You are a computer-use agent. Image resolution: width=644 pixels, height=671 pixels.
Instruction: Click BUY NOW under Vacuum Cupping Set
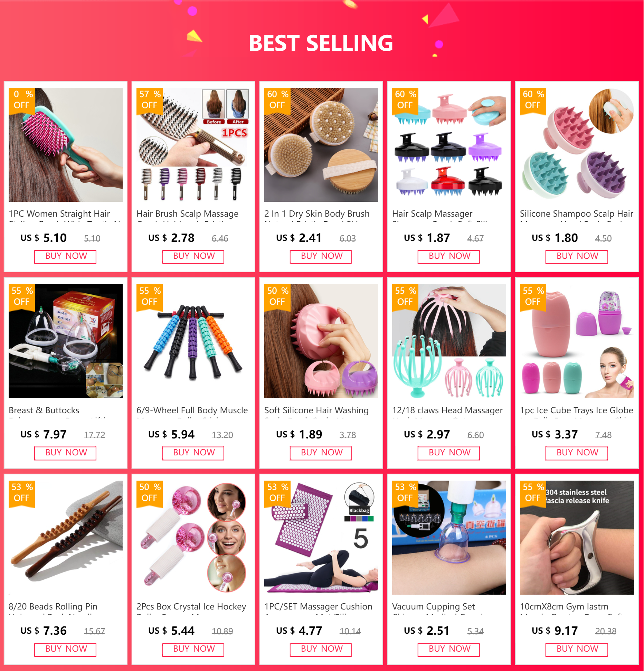click(x=449, y=650)
